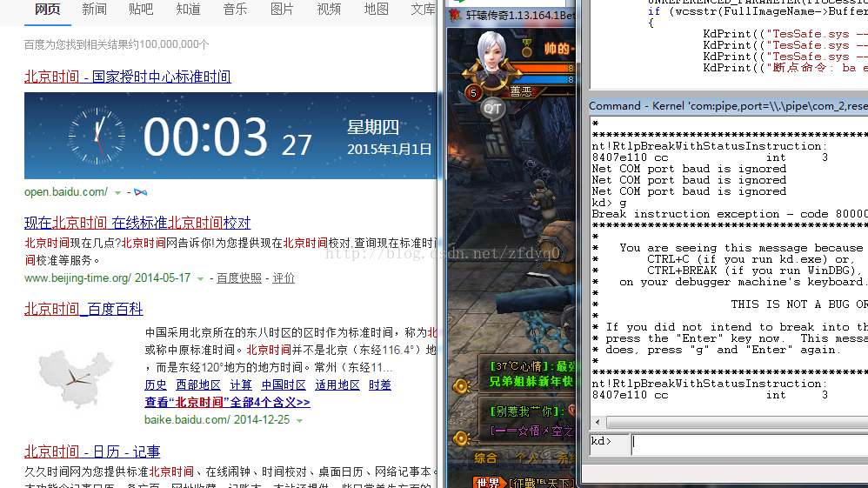Image resolution: width=868 pixels, height=488 pixels.
Task: Open 现在北京时间 在线标准北京时间校对 link
Action: [137, 223]
